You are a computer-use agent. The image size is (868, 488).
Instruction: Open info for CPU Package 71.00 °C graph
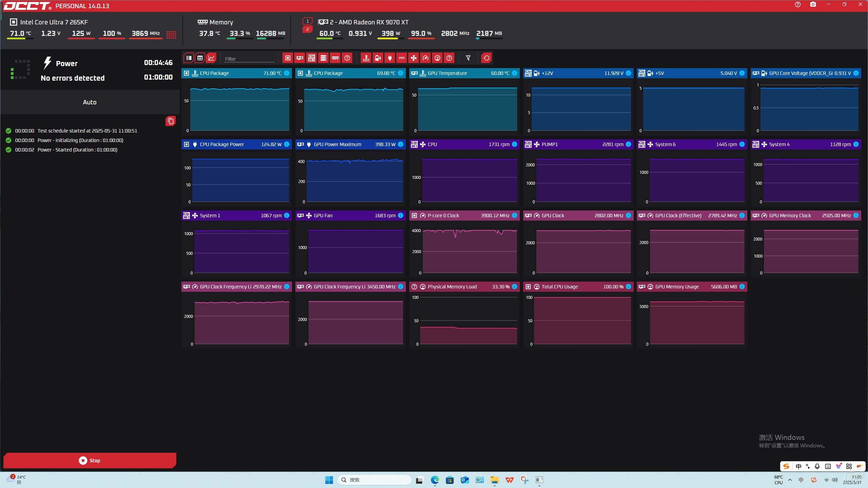coord(287,73)
